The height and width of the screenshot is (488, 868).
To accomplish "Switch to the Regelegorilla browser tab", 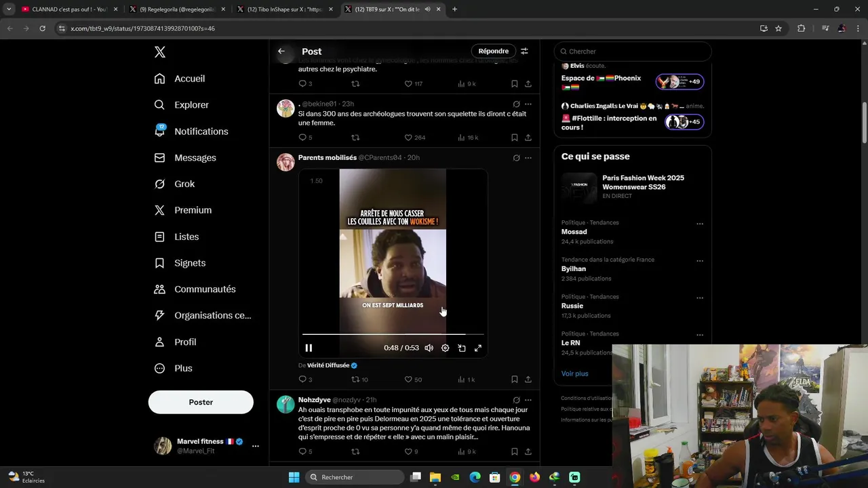I will (x=177, y=9).
